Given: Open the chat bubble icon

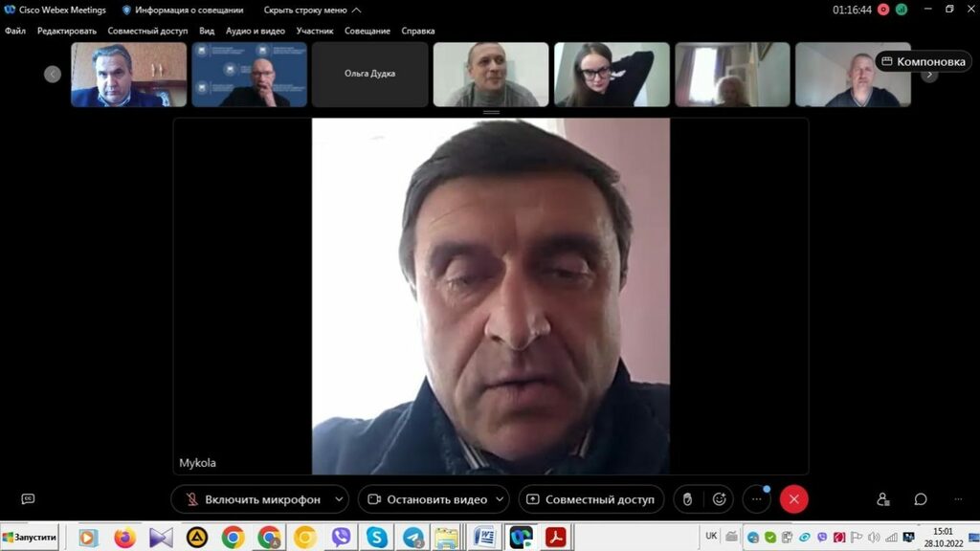Looking at the screenshot, I should 921,499.
